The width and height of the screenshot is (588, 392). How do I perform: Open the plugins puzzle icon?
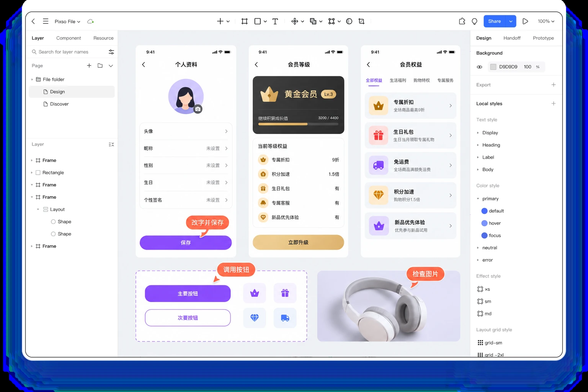pyautogui.click(x=462, y=21)
